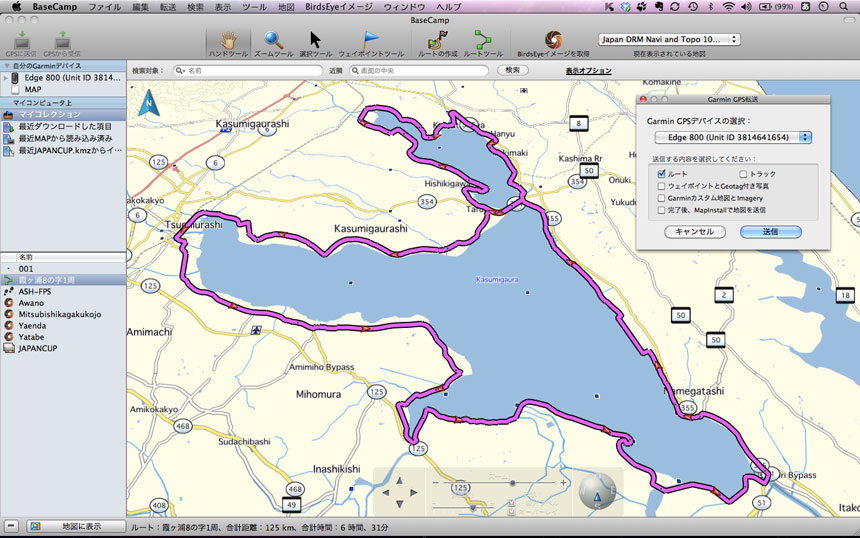
Task: Open the BirdsEyeイメージ menu
Action: tap(338, 7)
